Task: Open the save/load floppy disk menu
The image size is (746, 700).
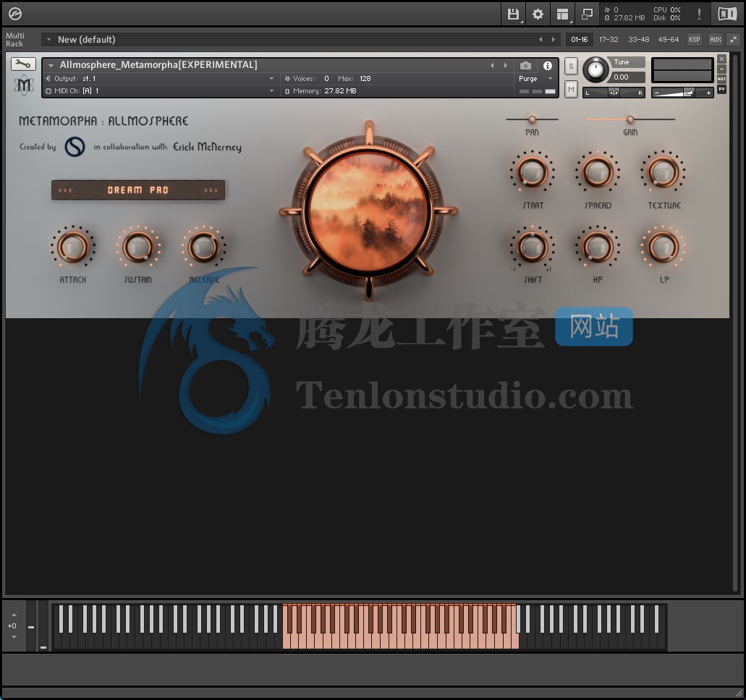Action: [x=513, y=14]
